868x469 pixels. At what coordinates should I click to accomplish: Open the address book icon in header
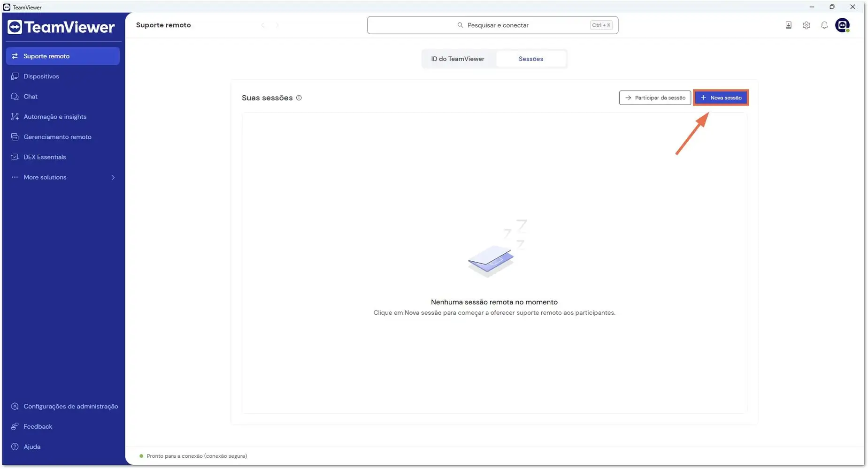tap(789, 25)
